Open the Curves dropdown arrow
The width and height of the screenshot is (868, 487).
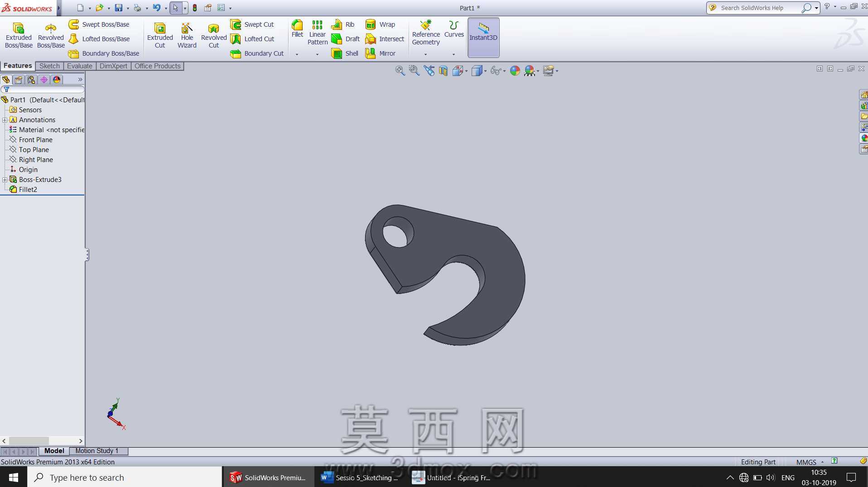pos(453,54)
